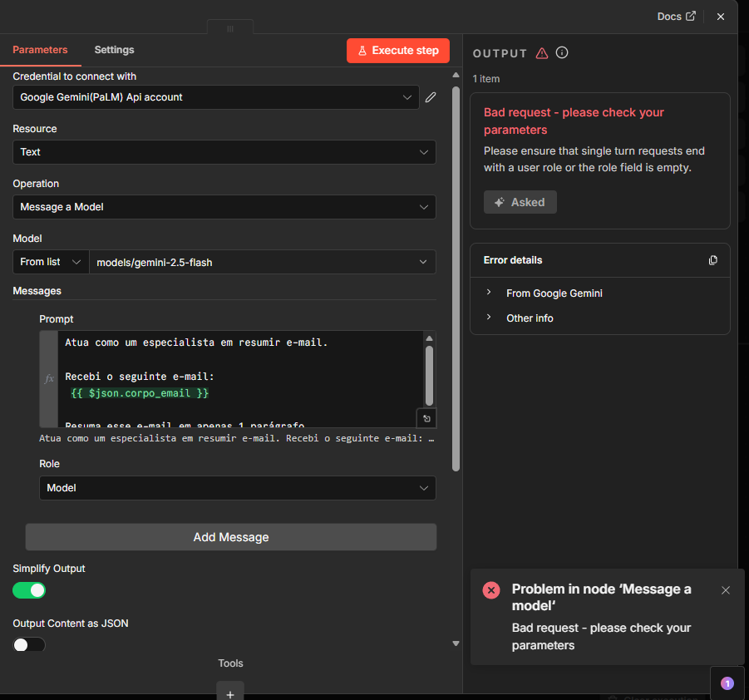Click the pencil icon to edit credential
This screenshot has width=749, height=700.
click(431, 97)
